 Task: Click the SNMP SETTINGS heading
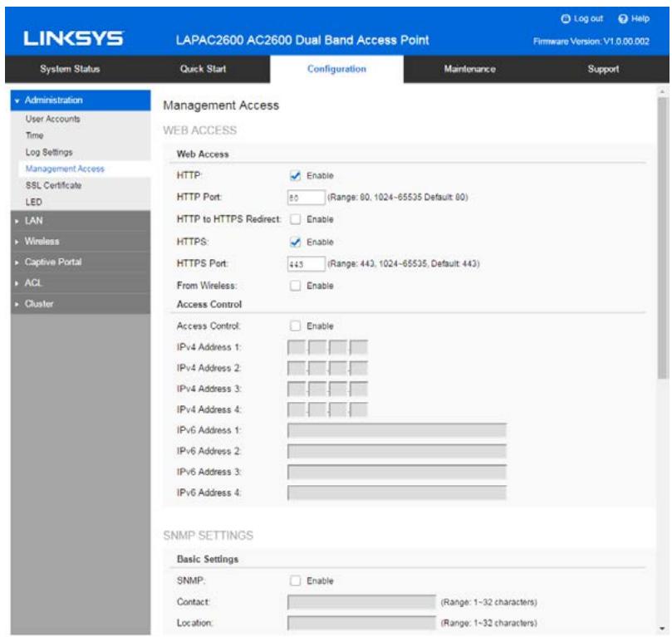pos(208,536)
